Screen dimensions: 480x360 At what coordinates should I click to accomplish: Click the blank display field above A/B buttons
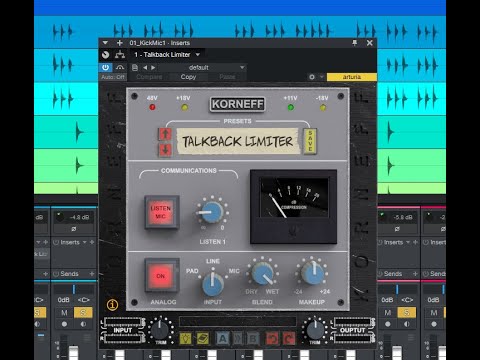tap(237, 321)
